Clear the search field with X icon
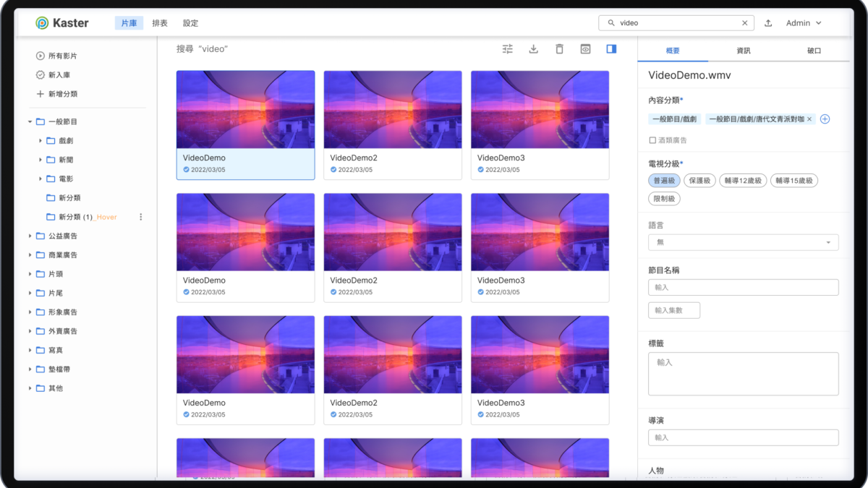This screenshot has height=488, width=868. pyautogui.click(x=744, y=23)
